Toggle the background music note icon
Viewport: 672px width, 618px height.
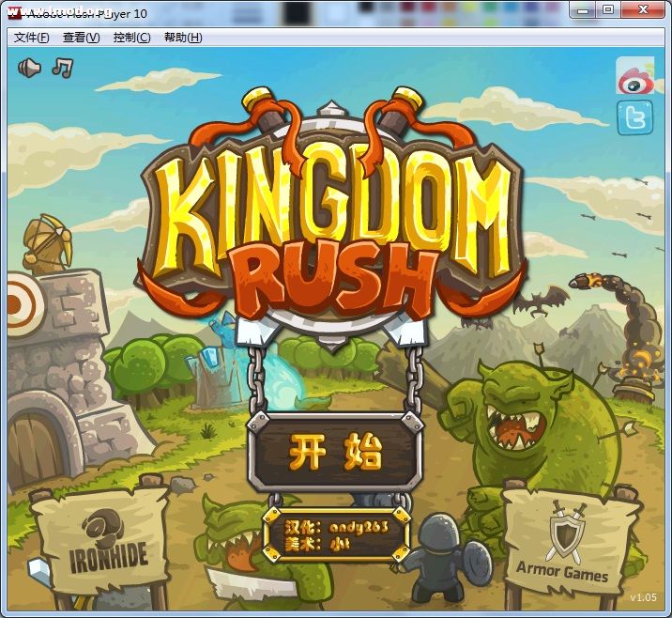point(63,68)
